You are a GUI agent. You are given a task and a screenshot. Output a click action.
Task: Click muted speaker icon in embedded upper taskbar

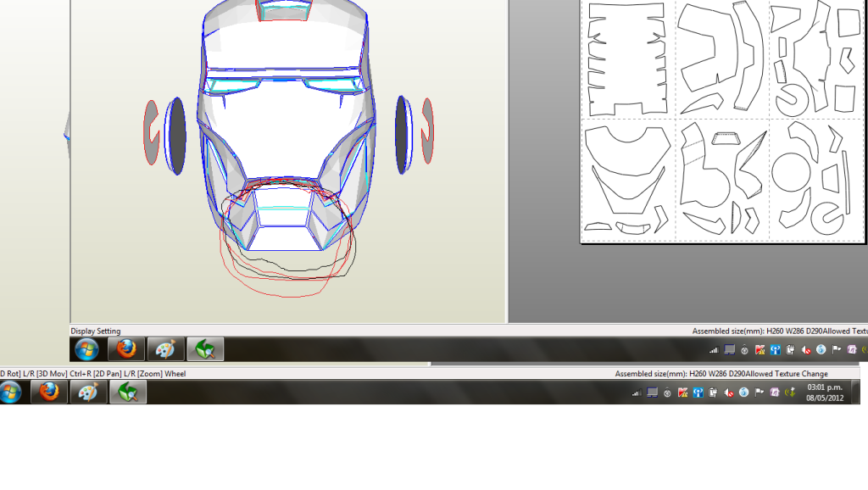[806, 350]
